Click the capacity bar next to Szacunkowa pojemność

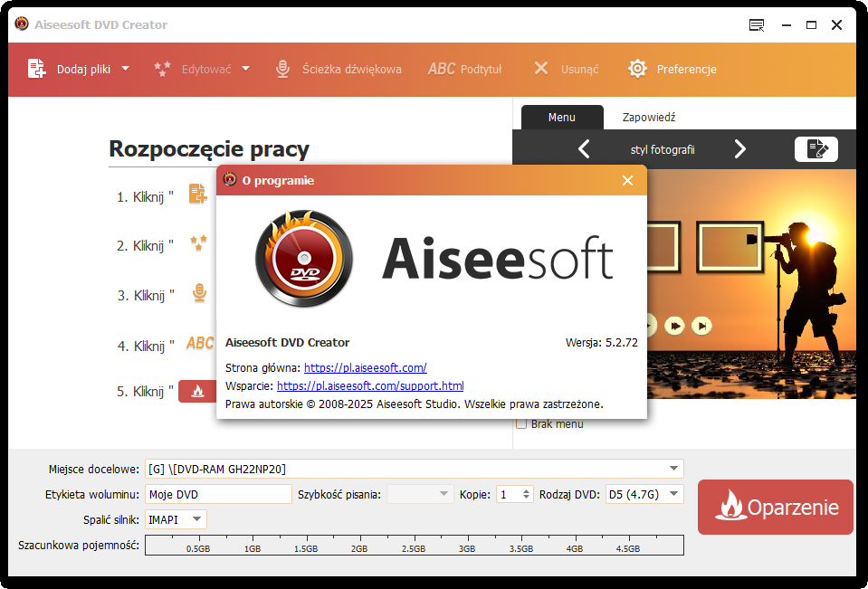[x=414, y=545]
